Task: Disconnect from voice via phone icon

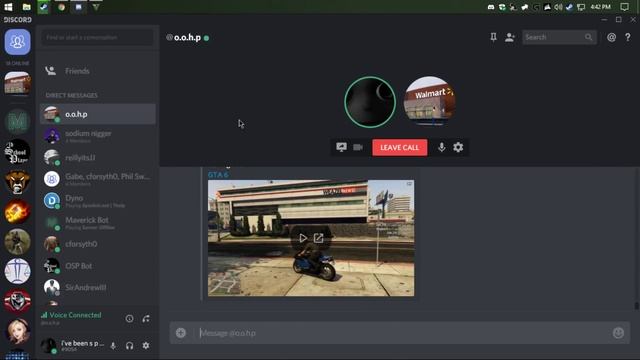Action: pos(146,318)
